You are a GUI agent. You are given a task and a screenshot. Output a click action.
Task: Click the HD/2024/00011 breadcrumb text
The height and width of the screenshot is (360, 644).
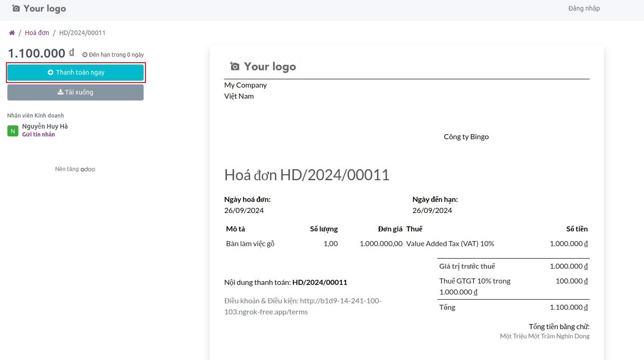(82, 33)
